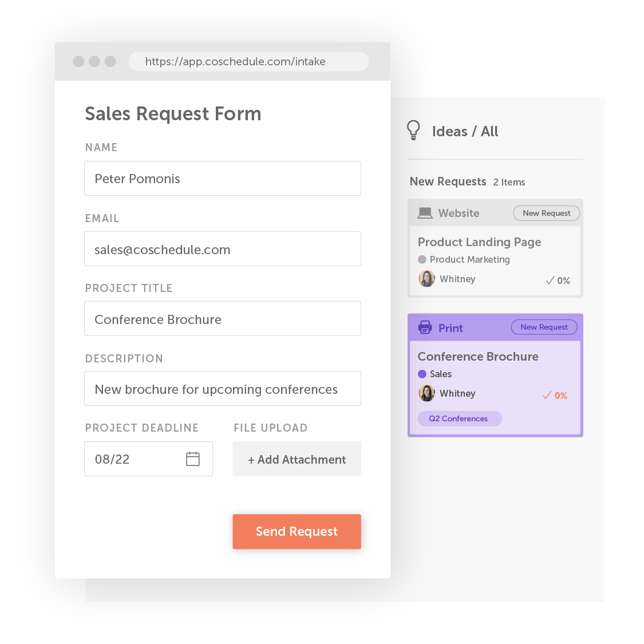The width and height of the screenshot is (644, 644).
Task: Click the Add Attachment button
Action: (297, 459)
